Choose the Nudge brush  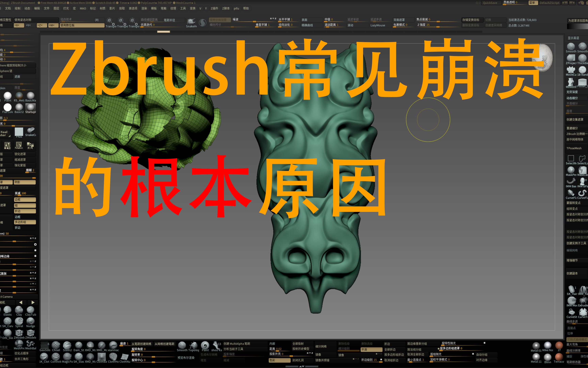pyautogui.click(x=30, y=322)
